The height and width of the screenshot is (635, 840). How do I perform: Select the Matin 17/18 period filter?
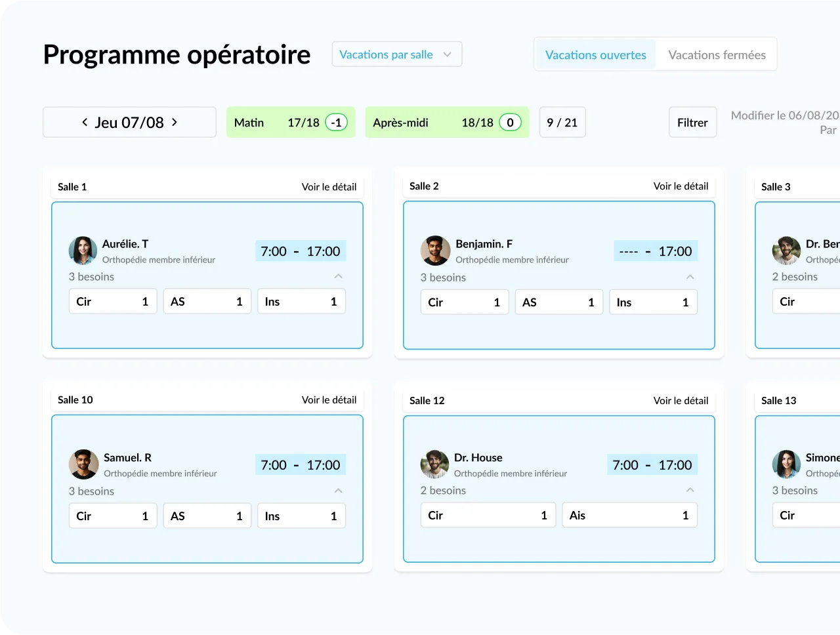[x=291, y=122]
